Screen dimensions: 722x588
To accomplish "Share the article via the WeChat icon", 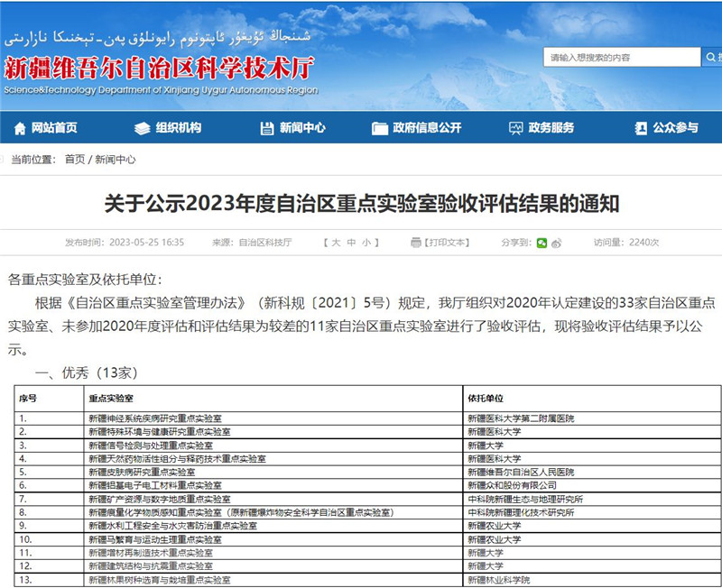I will point(542,243).
